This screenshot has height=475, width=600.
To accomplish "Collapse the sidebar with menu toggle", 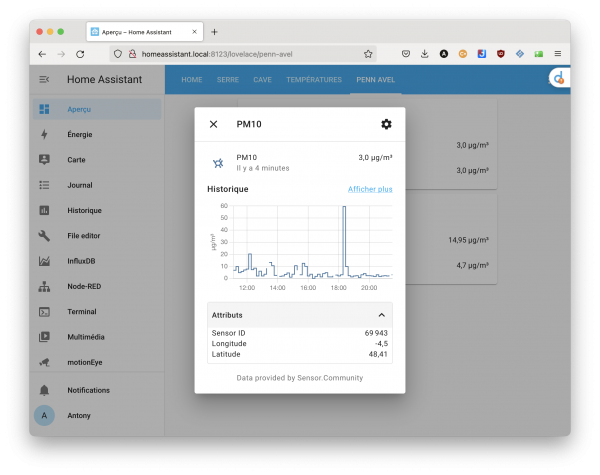I will pos(44,79).
